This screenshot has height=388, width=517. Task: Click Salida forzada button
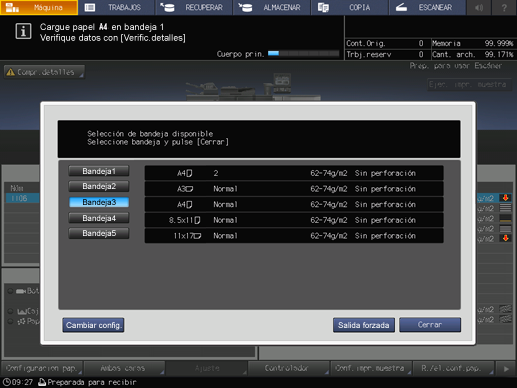click(x=364, y=325)
